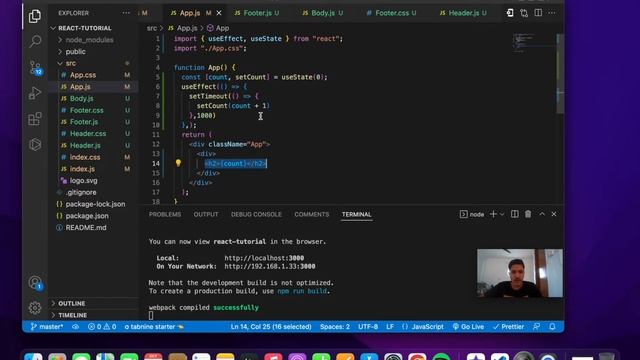Open Body.js in file explorer
The image size is (640, 360).
point(81,99)
